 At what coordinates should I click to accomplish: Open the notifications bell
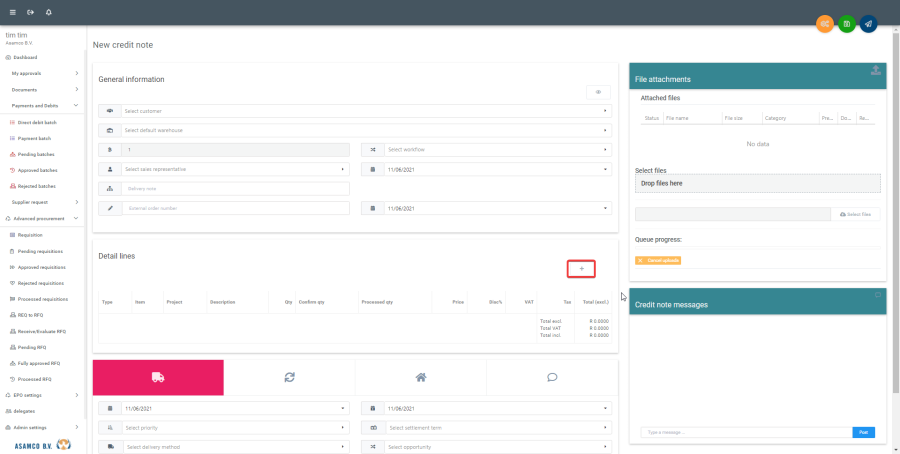pos(49,12)
